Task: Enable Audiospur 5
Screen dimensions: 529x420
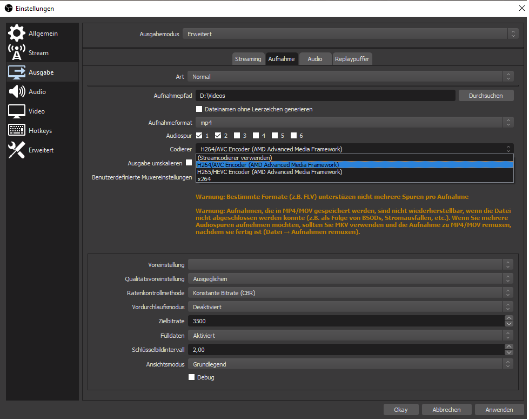Action: pyautogui.click(x=274, y=135)
